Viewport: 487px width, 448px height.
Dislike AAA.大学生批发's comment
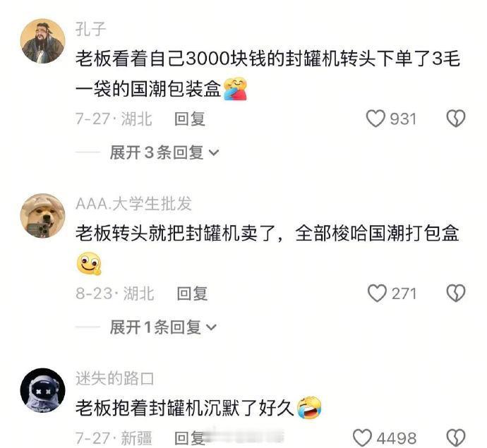[x=456, y=293]
